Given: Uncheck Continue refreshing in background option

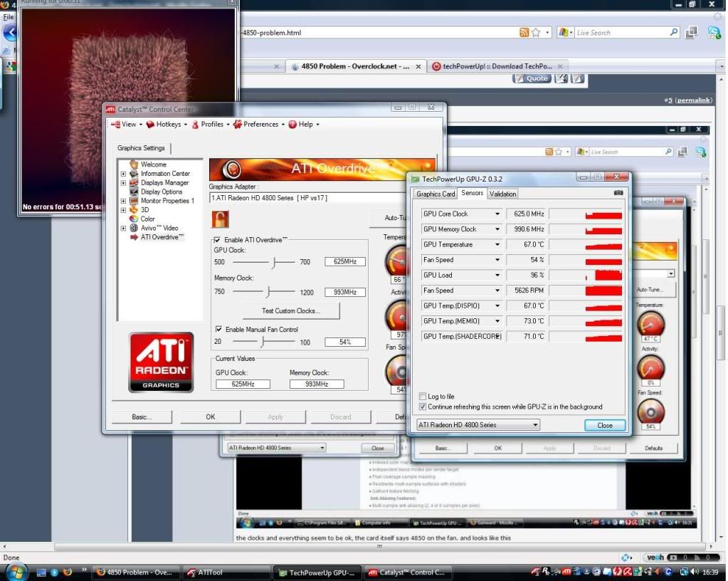Looking at the screenshot, I should click(422, 407).
